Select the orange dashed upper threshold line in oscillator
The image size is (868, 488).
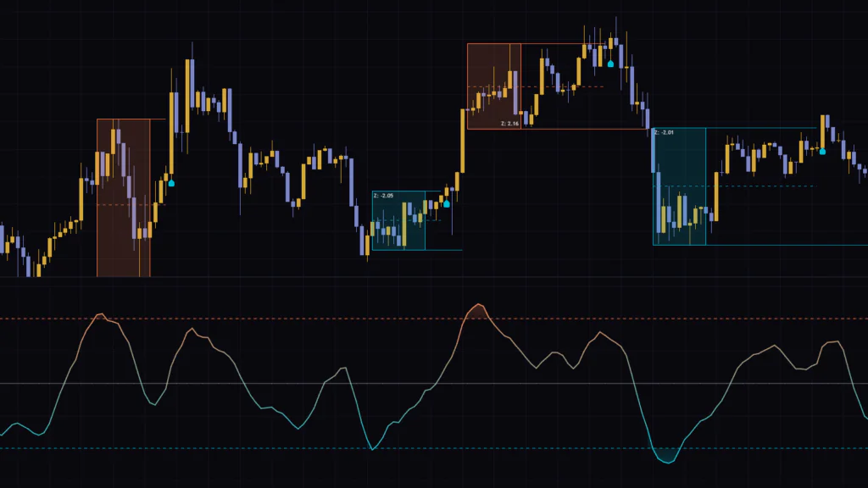click(x=434, y=319)
